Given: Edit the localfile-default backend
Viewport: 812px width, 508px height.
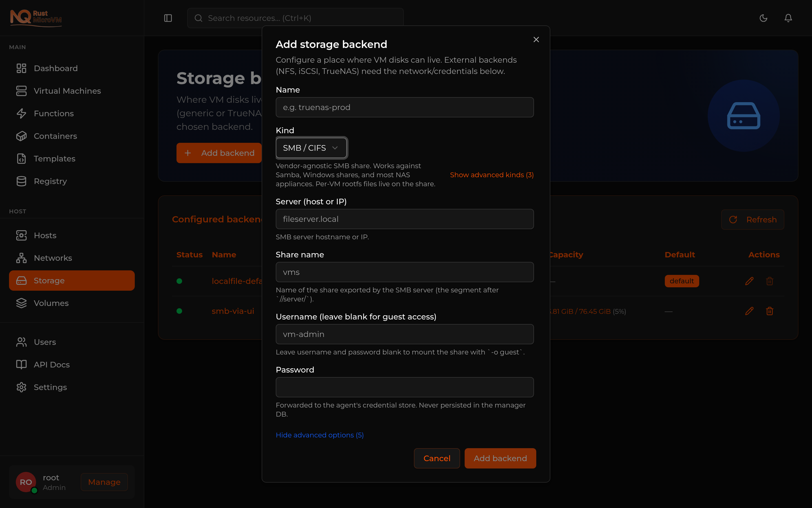Looking at the screenshot, I should [x=749, y=281].
